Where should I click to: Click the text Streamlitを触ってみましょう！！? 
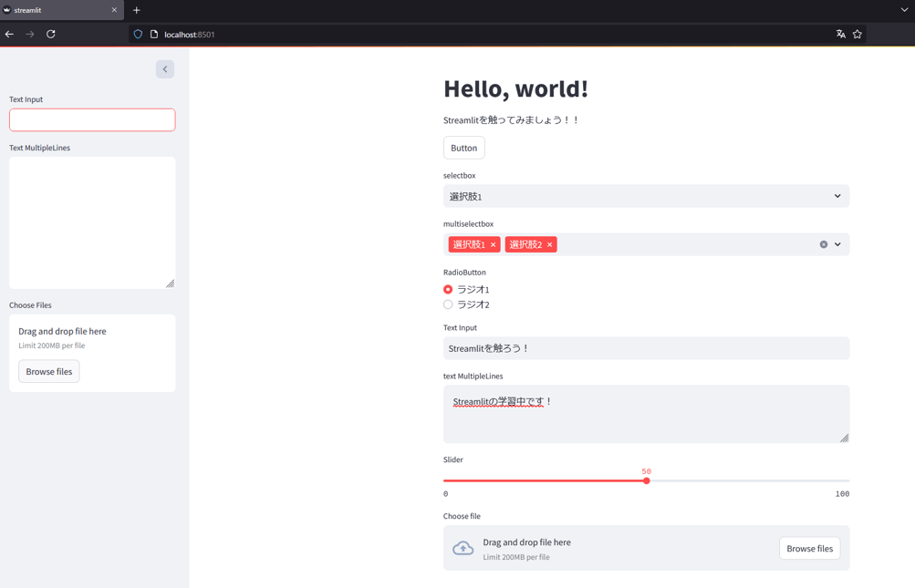511,120
